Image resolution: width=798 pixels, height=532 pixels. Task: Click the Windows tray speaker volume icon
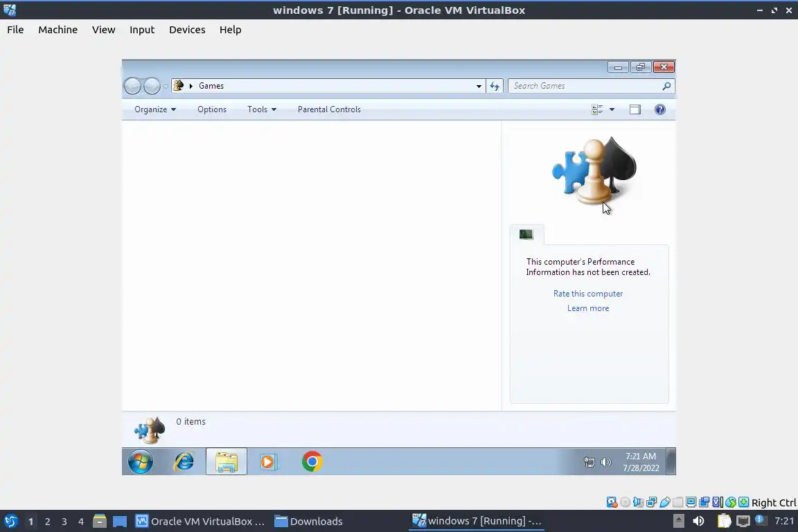(605, 462)
